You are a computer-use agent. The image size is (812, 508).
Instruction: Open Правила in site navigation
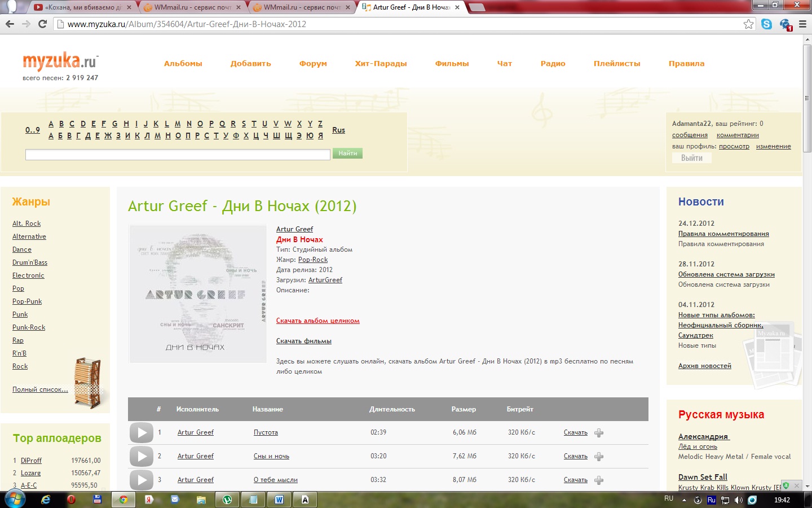click(686, 64)
